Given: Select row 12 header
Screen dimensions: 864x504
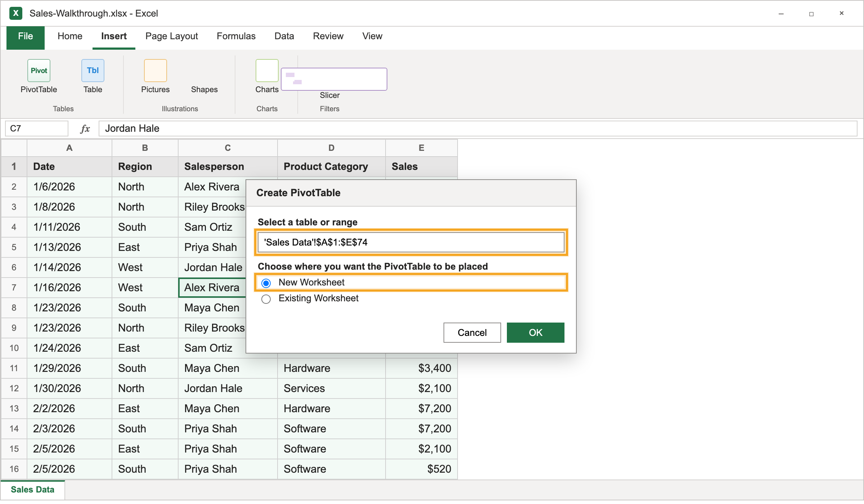Looking at the screenshot, I should pyautogui.click(x=14, y=388).
